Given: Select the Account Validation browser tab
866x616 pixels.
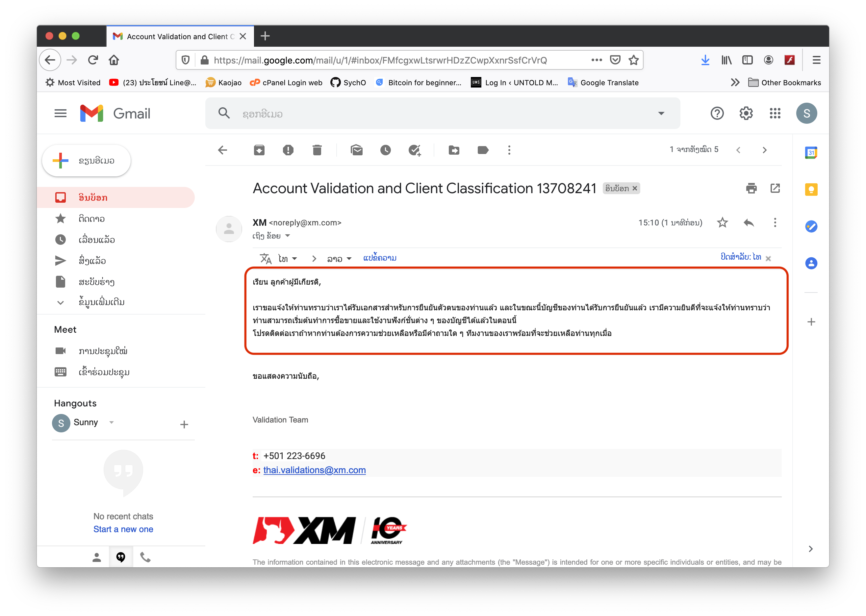Looking at the screenshot, I should coord(180,37).
